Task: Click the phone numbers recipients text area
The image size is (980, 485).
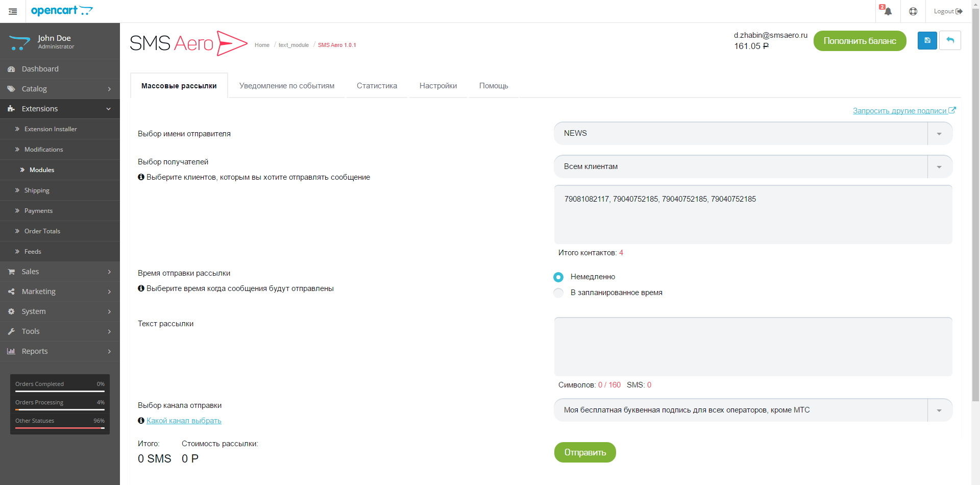Action: click(753, 214)
